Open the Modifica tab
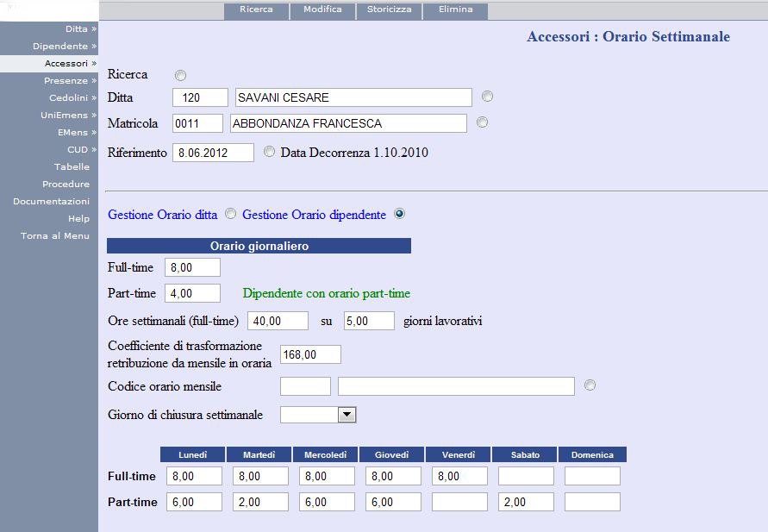 322,10
